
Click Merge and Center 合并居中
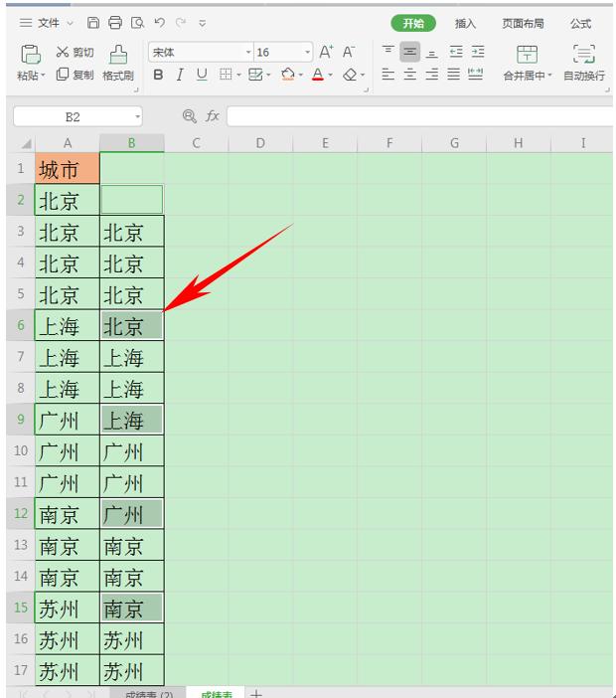click(527, 63)
